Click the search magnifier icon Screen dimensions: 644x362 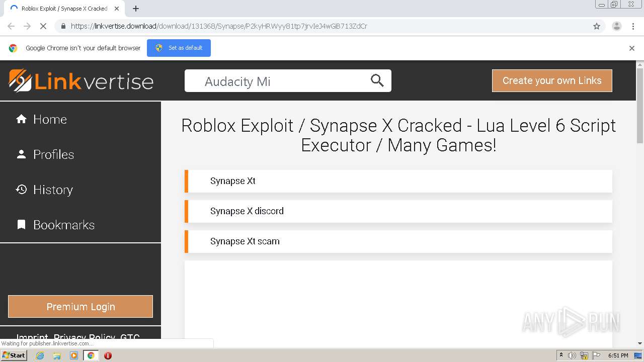(x=377, y=80)
